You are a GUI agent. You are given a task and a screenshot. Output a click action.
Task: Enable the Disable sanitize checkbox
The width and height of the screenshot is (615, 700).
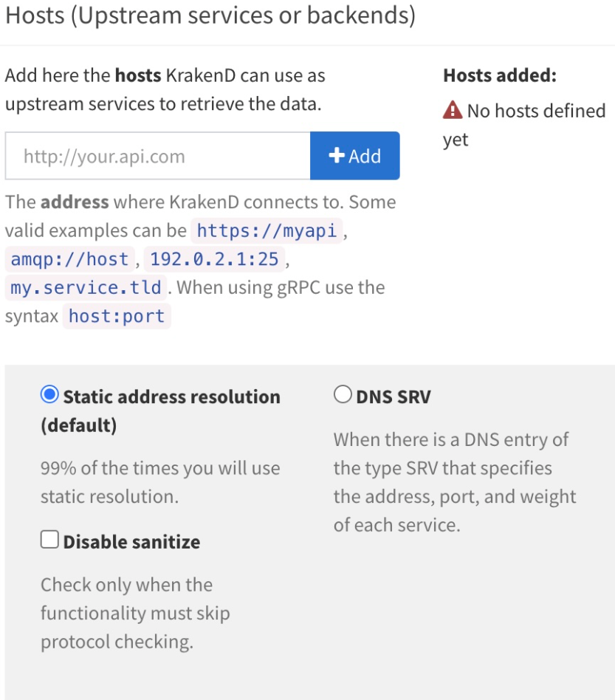pyautogui.click(x=49, y=539)
